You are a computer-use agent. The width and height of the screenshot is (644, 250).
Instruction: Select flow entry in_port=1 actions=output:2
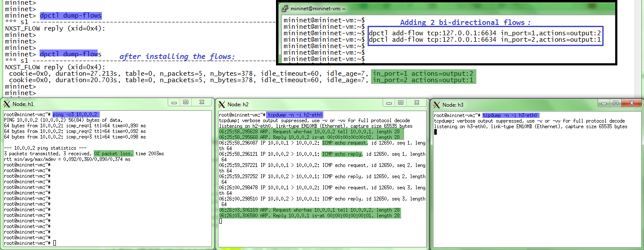[423, 73]
